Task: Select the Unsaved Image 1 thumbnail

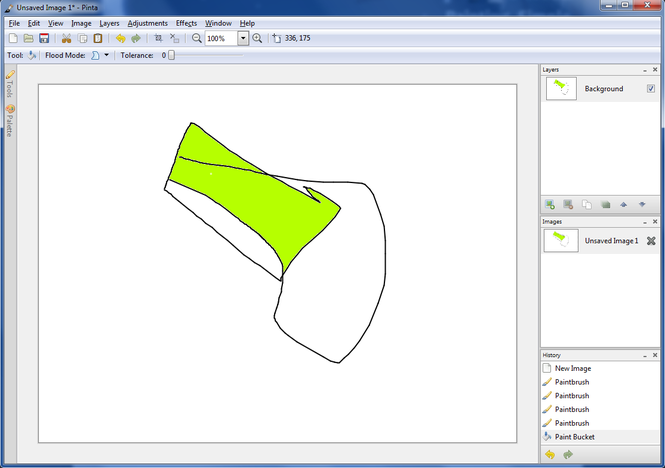Action: pos(561,241)
